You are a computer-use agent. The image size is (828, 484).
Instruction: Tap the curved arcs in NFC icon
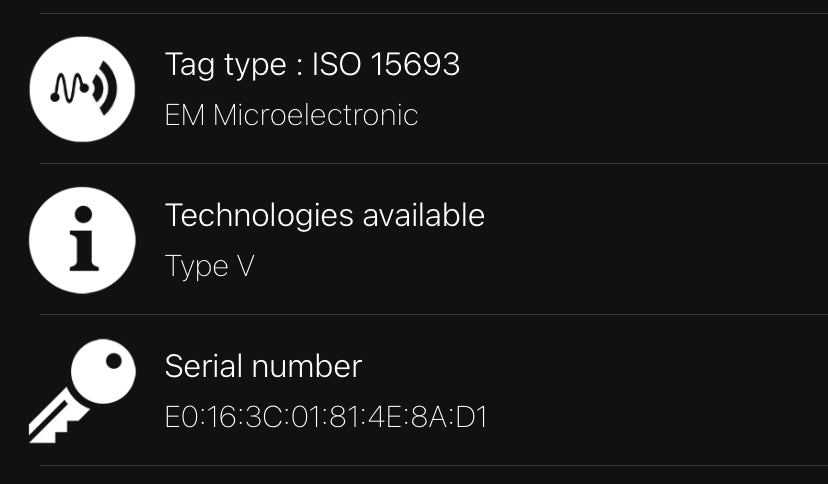[x=105, y=89]
